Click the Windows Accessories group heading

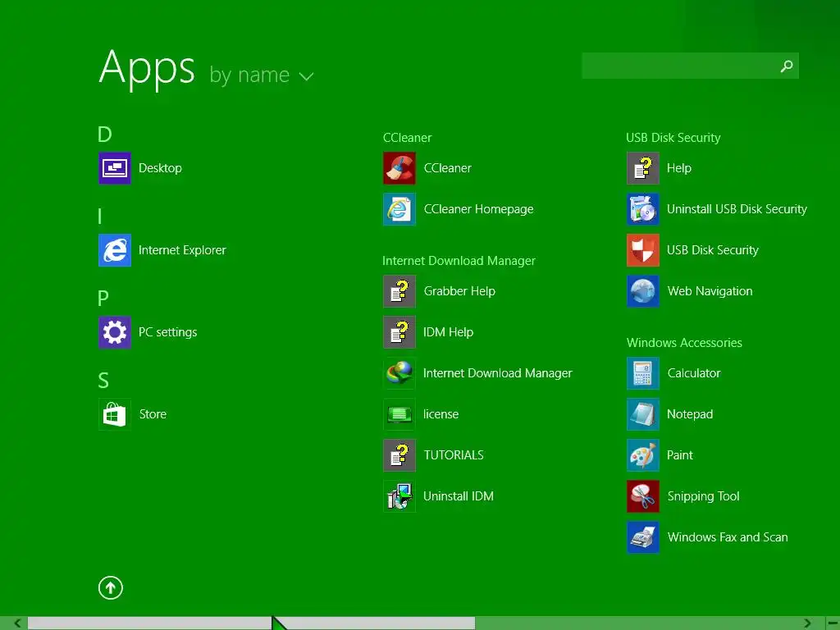coord(685,343)
